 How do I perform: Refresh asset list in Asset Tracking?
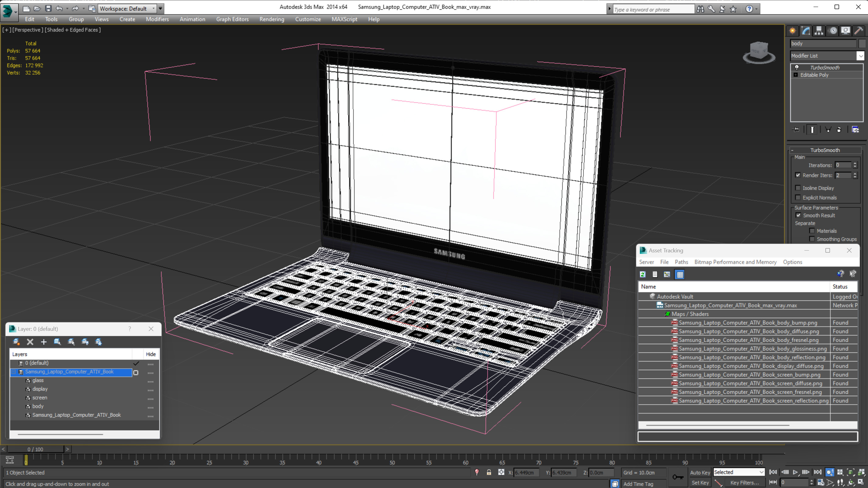pos(643,275)
